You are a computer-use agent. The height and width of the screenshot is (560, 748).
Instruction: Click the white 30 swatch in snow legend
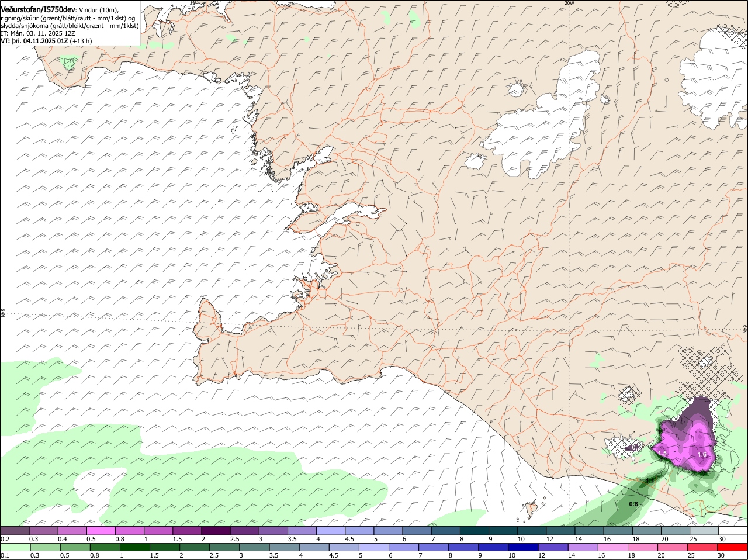[x=733, y=531]
